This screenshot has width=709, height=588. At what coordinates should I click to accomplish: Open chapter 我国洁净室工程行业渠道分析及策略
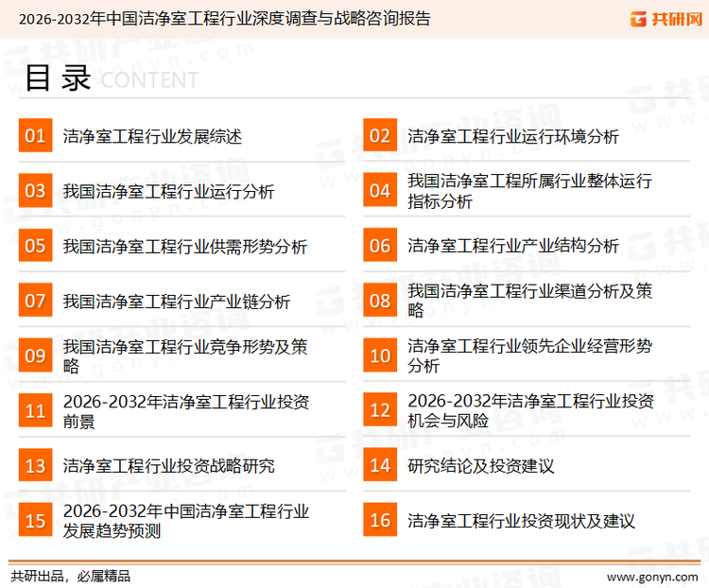coord(530,301)
